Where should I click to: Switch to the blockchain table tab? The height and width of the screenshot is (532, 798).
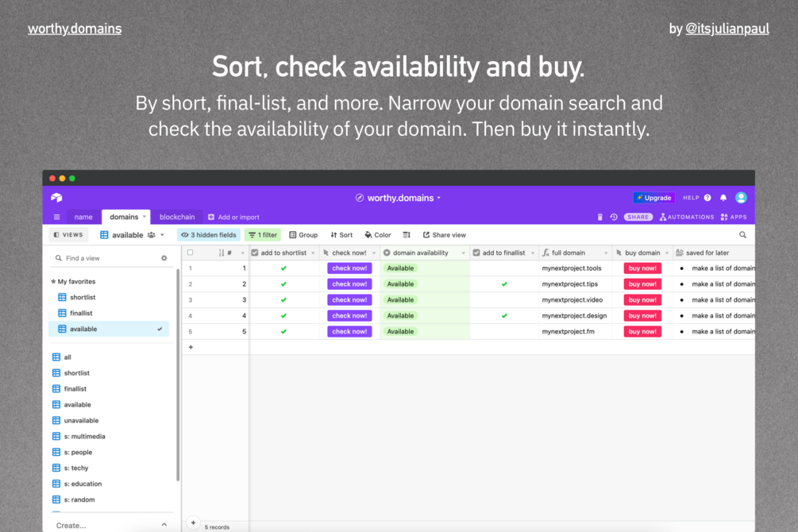(x=177, y=217)
